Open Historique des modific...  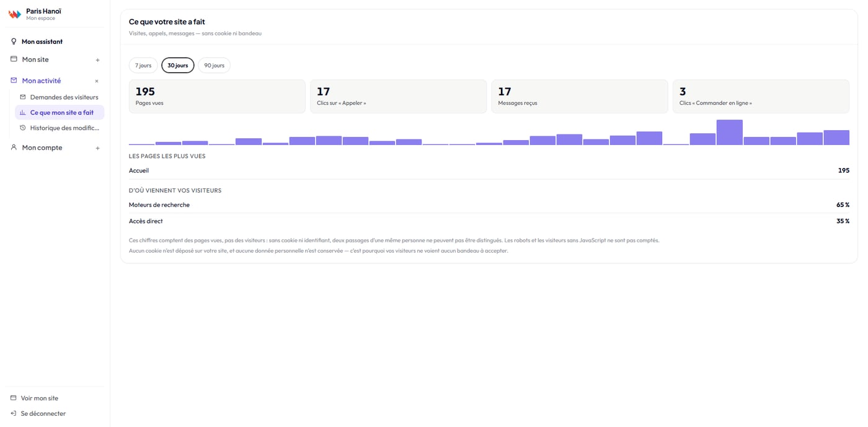click(x=60, y=128)
